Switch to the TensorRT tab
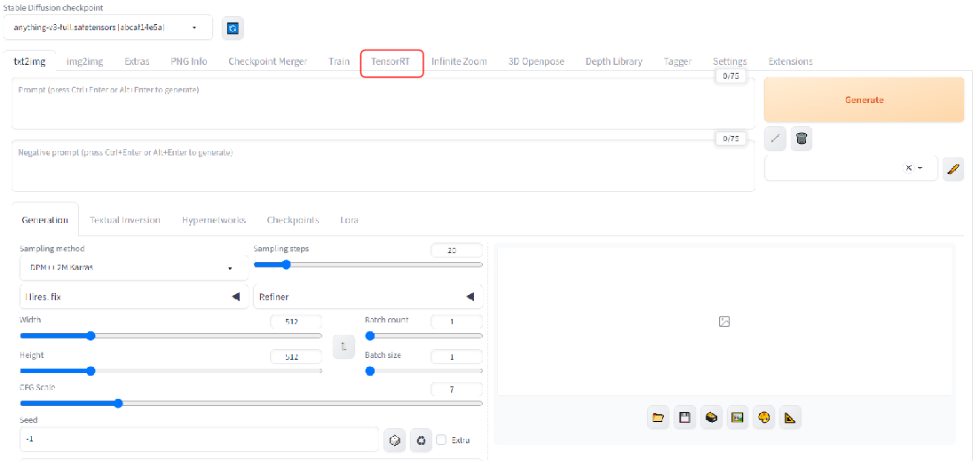Viewport: 980px width, 461px height. (x=391, y=62)
